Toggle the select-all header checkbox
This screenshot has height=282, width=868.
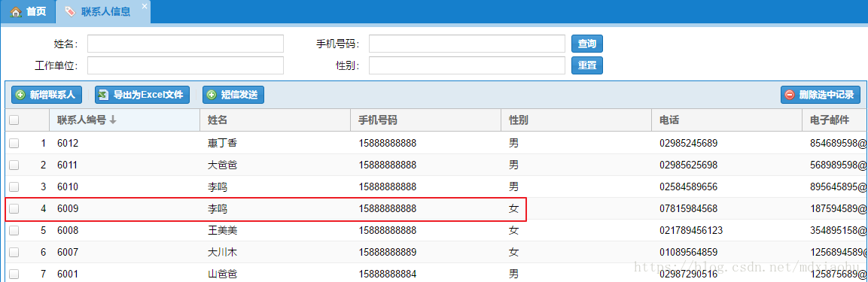click(14, 120)
